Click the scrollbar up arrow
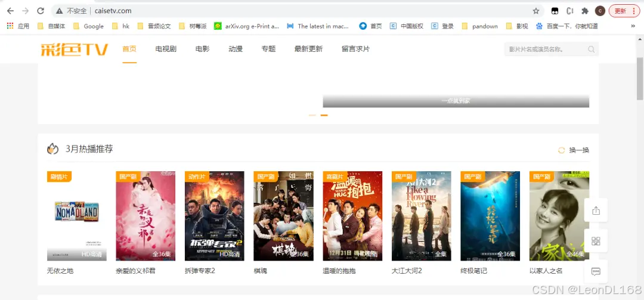This screenshot has width=644, height=300. point(640,39)
